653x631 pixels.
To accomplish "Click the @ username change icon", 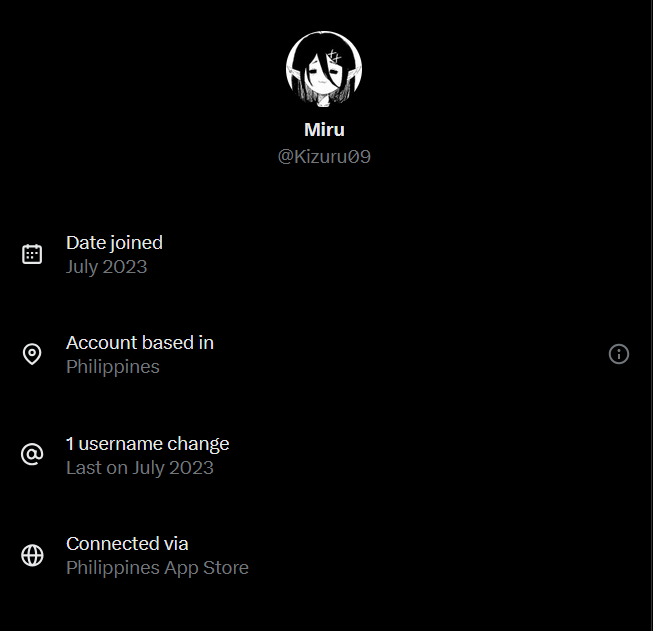I will tap(32, 454).
